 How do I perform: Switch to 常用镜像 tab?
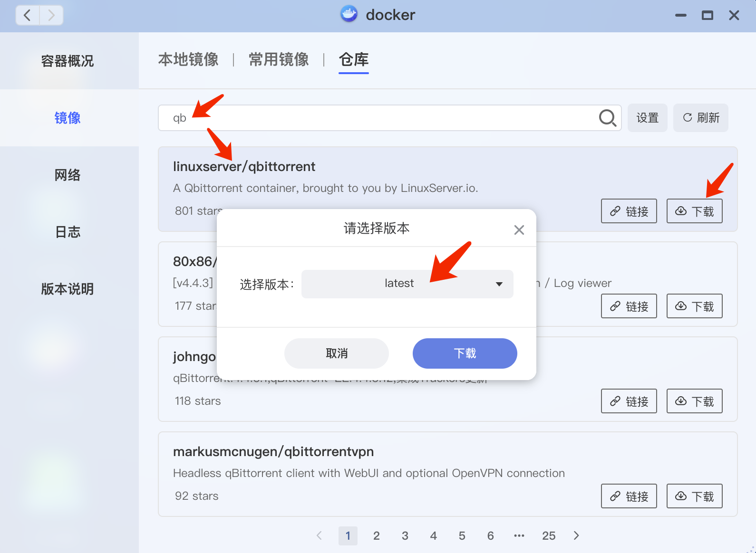click(x=279, y=59)
